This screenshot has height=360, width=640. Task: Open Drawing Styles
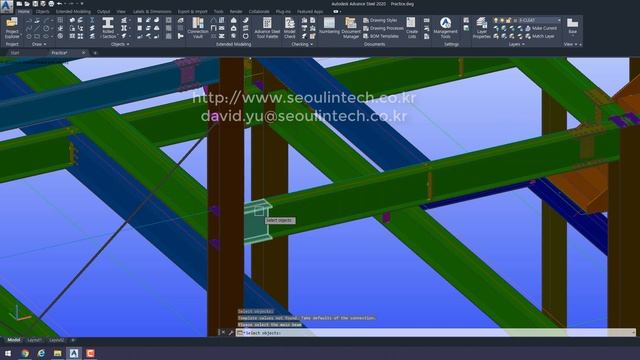(x=380, y=20)
